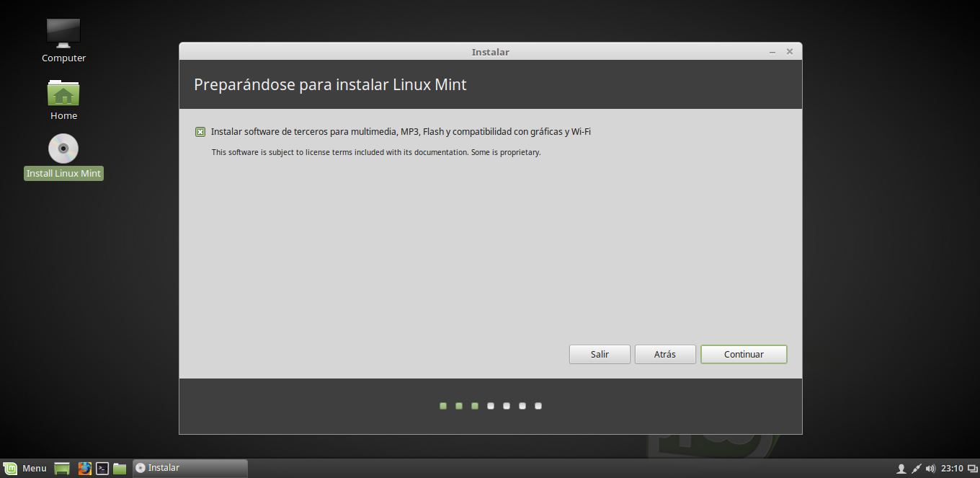Screen dimensions: 980x478
Task: Select the Home folder desktop icon
Action: pos(63,99)
